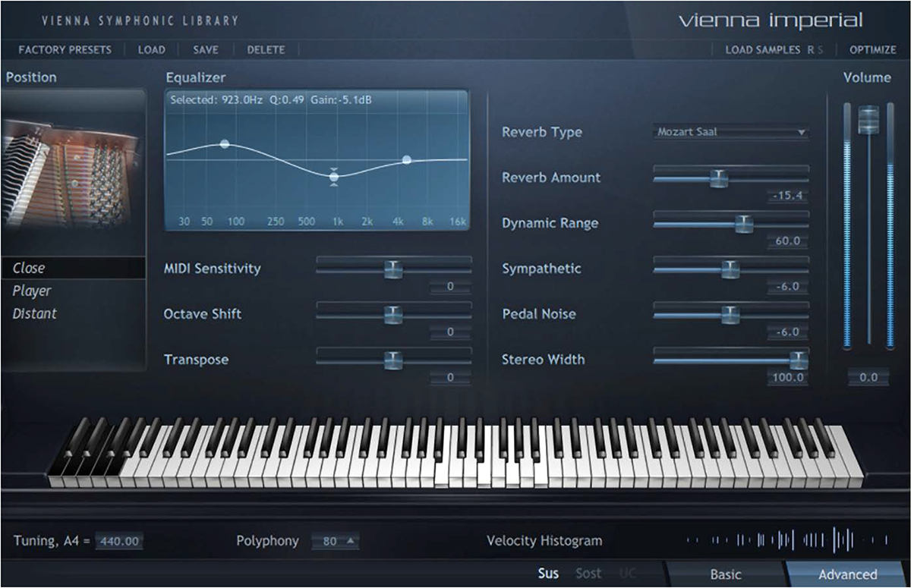Toggle the Sus sustain pedal indicator
Image resolution: width=911 pixels, height=588 pixels.
(x=548, y=574)
